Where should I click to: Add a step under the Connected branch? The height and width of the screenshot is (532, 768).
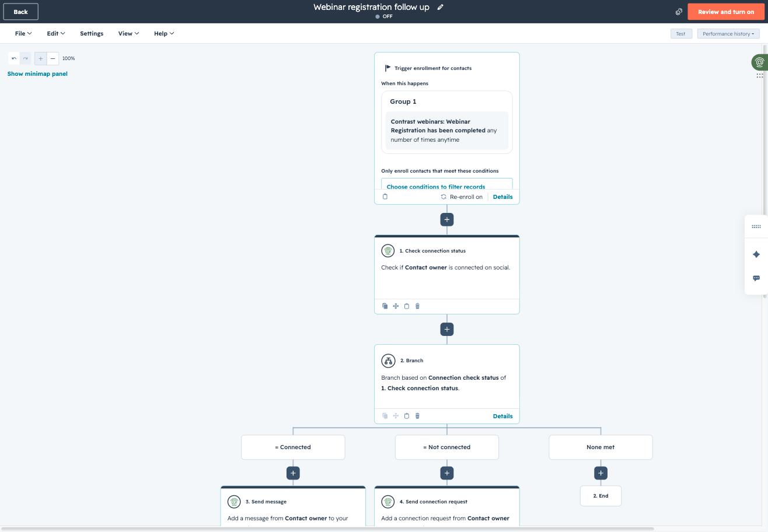click(293, 473)
